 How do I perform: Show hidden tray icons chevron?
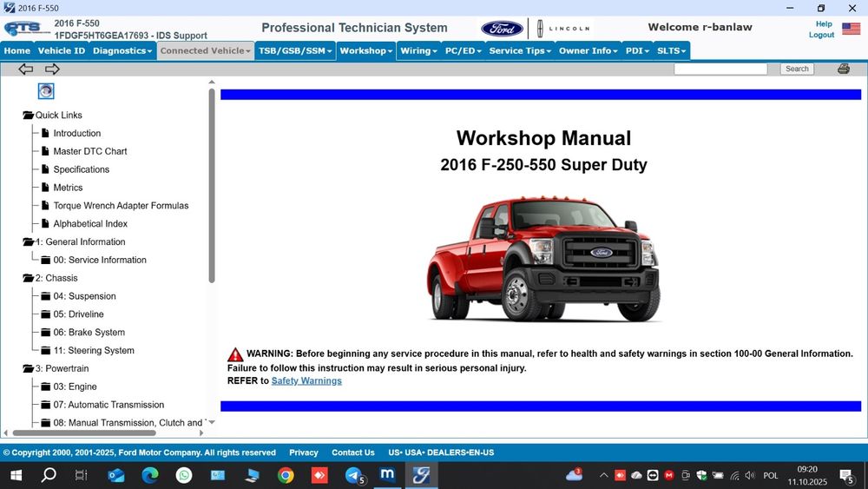click(604, 475)
